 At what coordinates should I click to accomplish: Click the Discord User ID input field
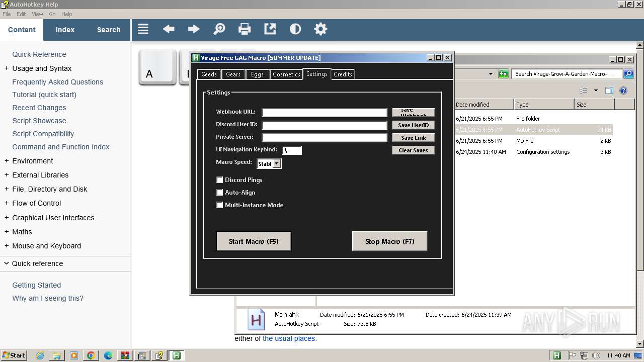(325, 125)
